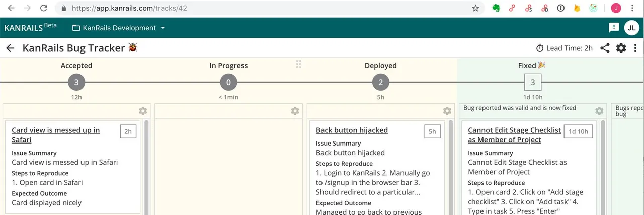The width and height of the screenshot is (644, 215).
Task: Select the Accepted stage label
Action: (76, 65)
